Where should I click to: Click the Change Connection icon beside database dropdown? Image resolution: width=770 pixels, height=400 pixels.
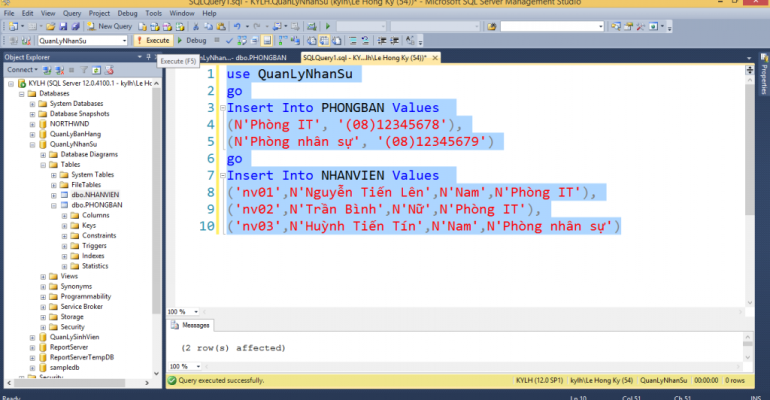click(x=26, y=41)
